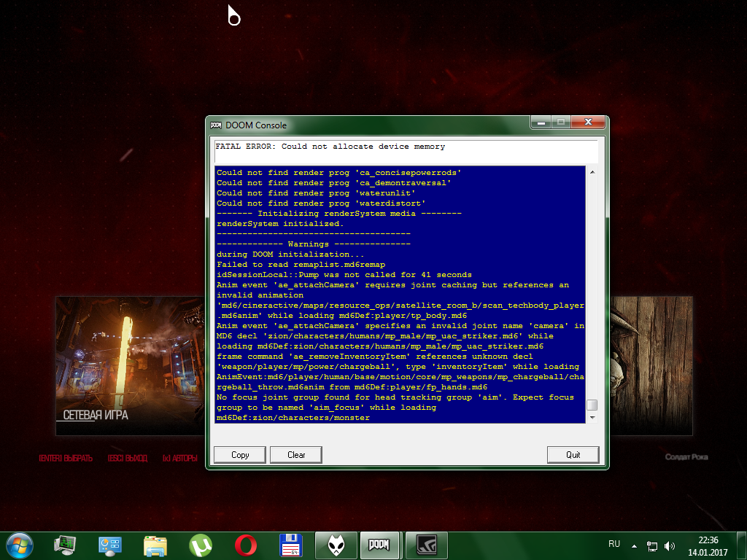Copy the console log text

point(239,454)
